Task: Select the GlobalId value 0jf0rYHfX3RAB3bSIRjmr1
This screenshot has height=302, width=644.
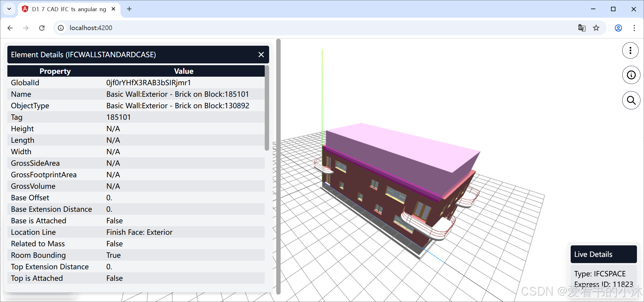Action: coord(149,83)
